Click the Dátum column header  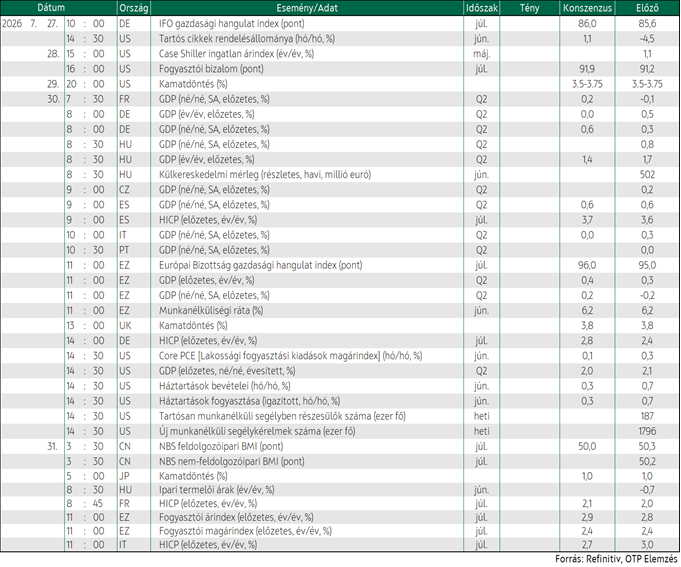tap(51, 8)
